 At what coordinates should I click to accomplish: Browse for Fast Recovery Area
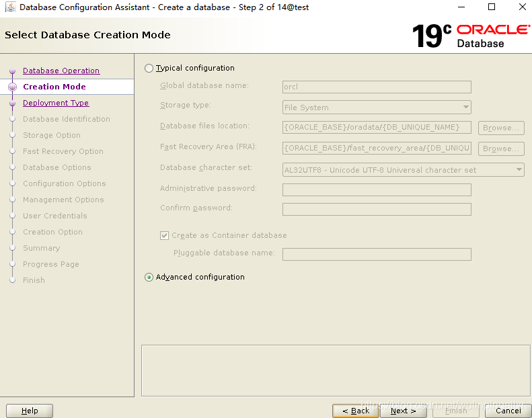point(501,149)
